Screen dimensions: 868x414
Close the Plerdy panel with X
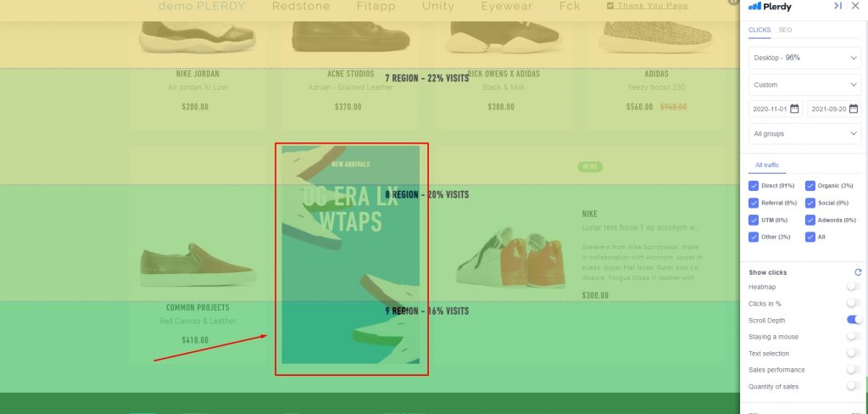coord(855,6)
